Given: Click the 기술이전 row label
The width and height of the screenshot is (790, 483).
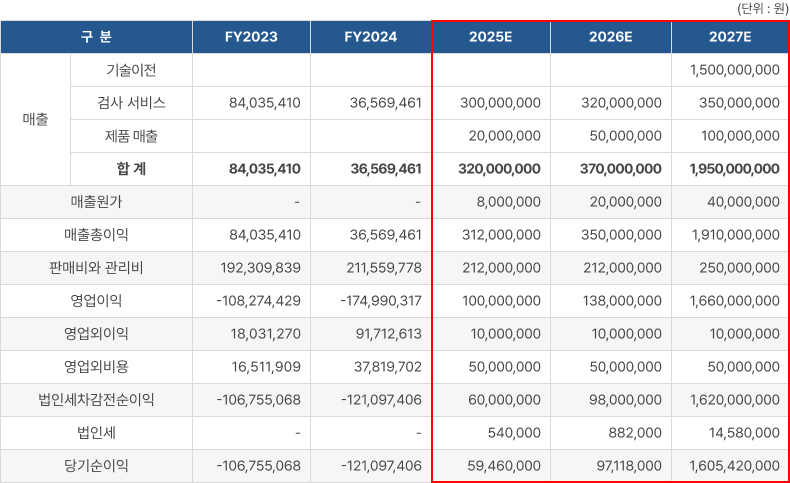Looking at the screenshot, I should coord(131,70).
